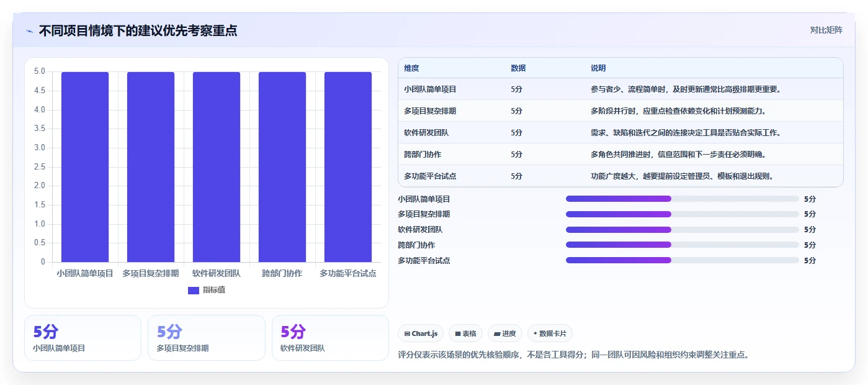Select the 小团队简单项目 chart bar

(x=85, y=167)
